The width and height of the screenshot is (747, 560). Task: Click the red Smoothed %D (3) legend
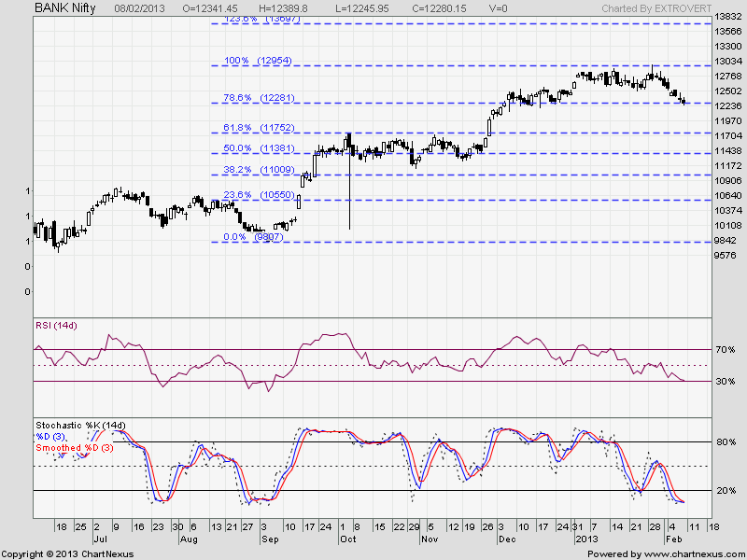click(x=77, y=448)
